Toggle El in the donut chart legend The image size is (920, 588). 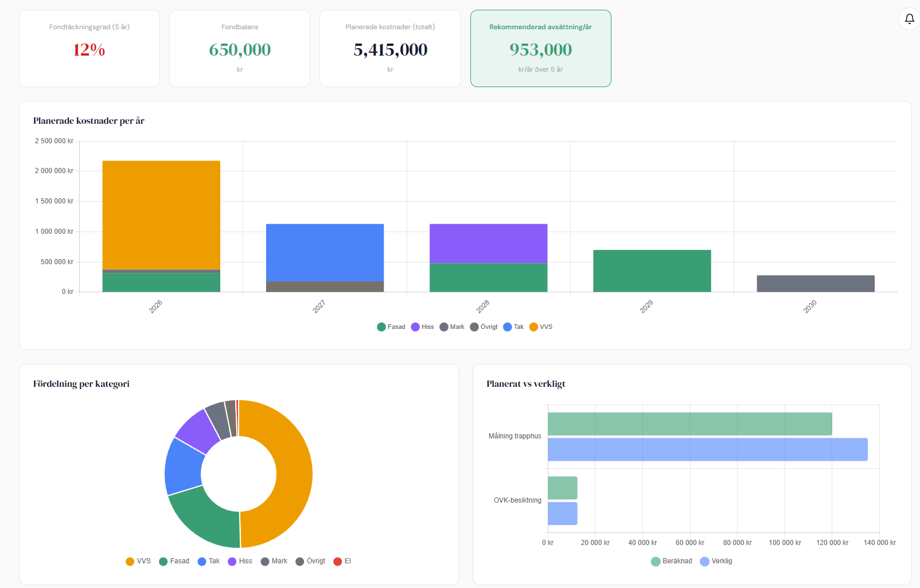click(x=342, y=561)
